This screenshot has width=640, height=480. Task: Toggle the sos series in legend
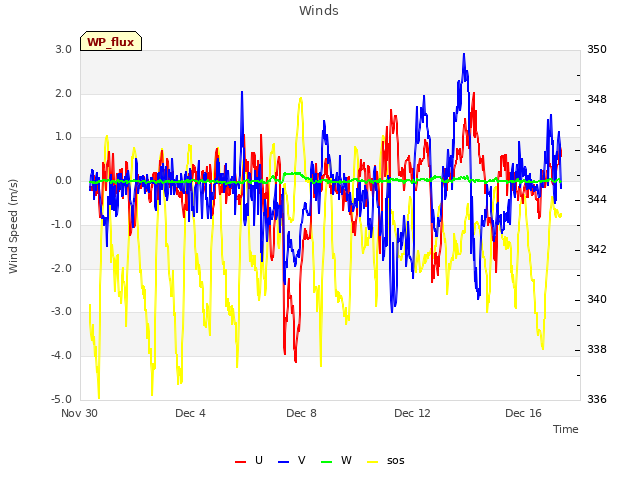click(x=386, y=460)
